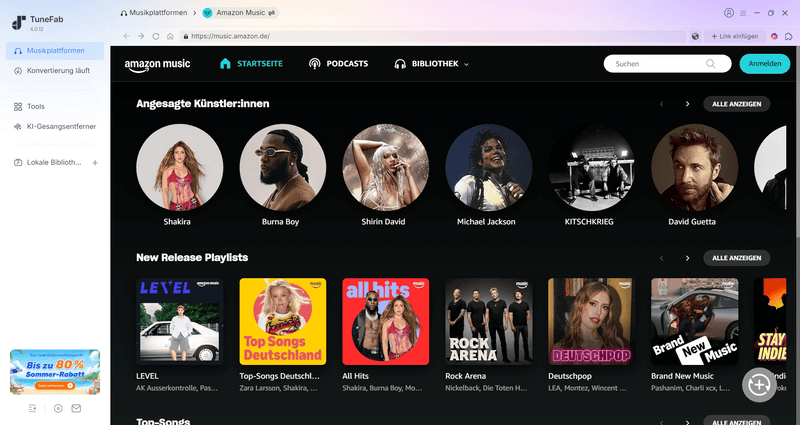Click the mail icon at sidebar bottom
800x425 pixels.
point(76,408)
